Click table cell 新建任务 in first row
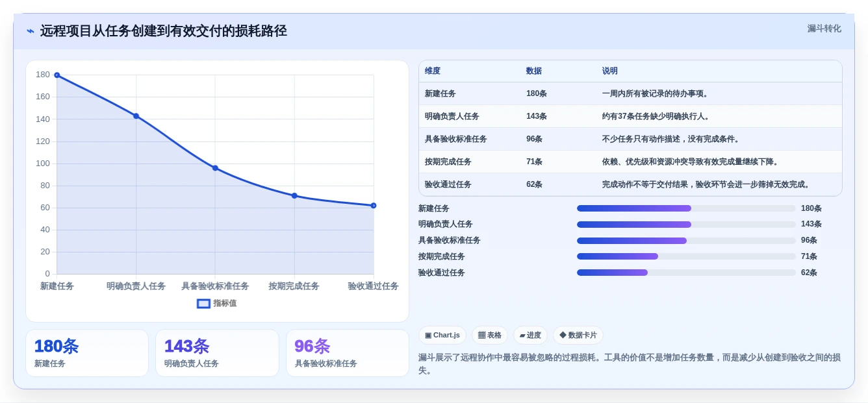868x403 pixels. pyautogui.click(x=440, y=93)
